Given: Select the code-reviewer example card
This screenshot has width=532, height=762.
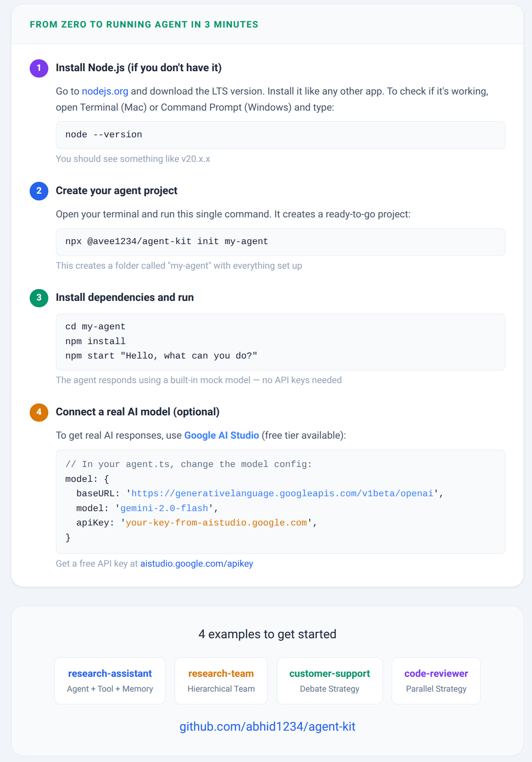Looking at the screenshot, I should [436, 681].
